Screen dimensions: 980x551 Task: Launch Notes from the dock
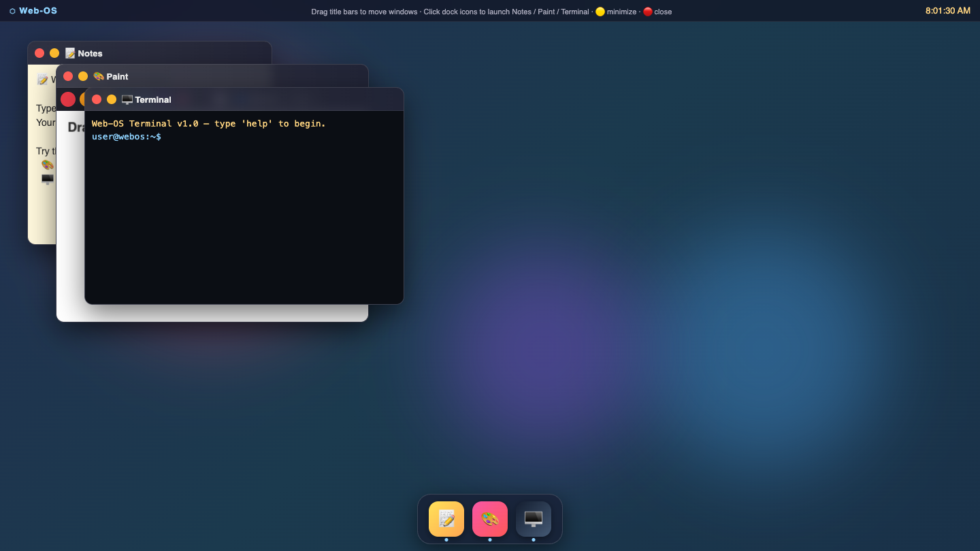pos(446,519)
